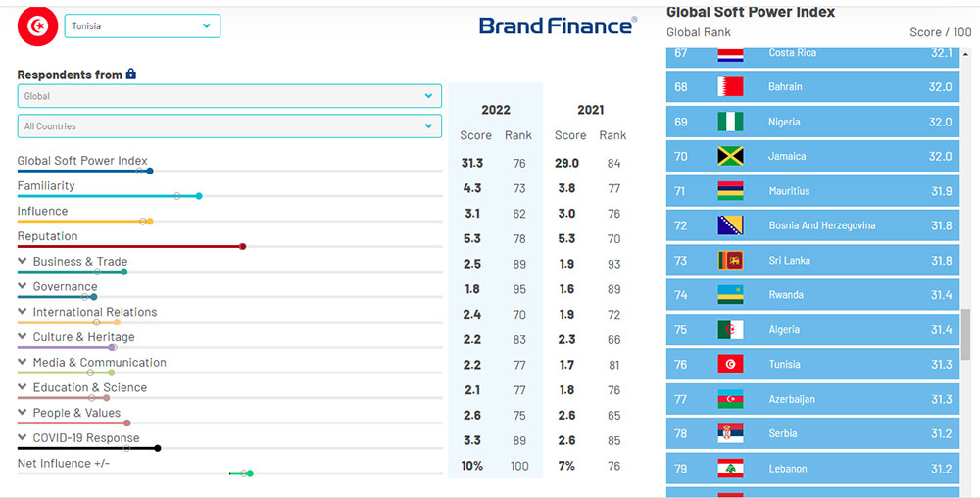The height and width of the screenshot is (498, 980).
Task: Click the Jamaica flag in ranking list
Action: pos(730,156)
